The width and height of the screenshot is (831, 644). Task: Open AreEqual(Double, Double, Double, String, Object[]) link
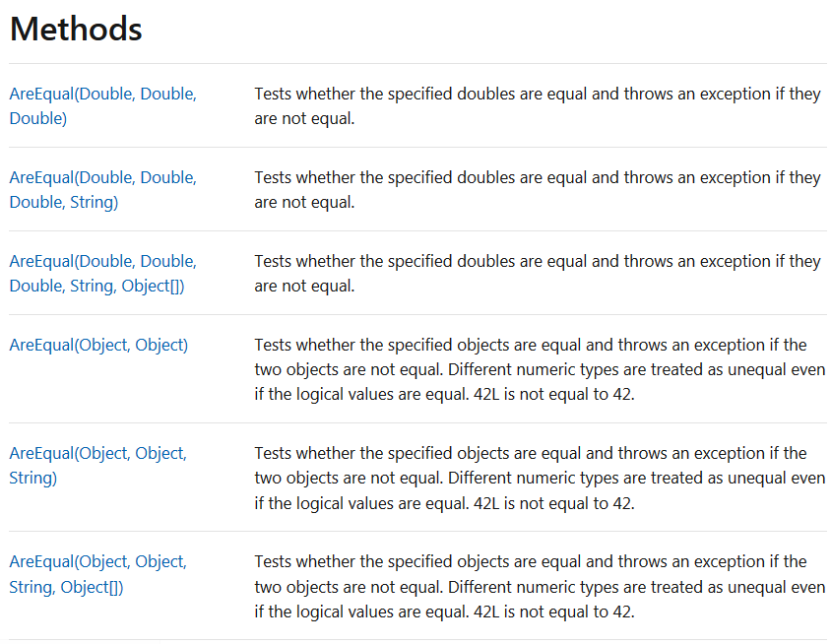click(102, 274)
